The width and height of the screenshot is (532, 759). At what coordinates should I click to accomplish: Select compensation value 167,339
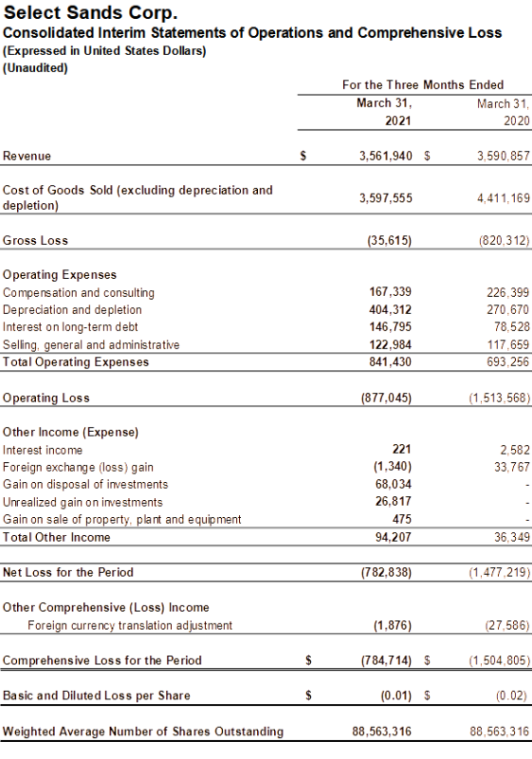tap(391, 292)
